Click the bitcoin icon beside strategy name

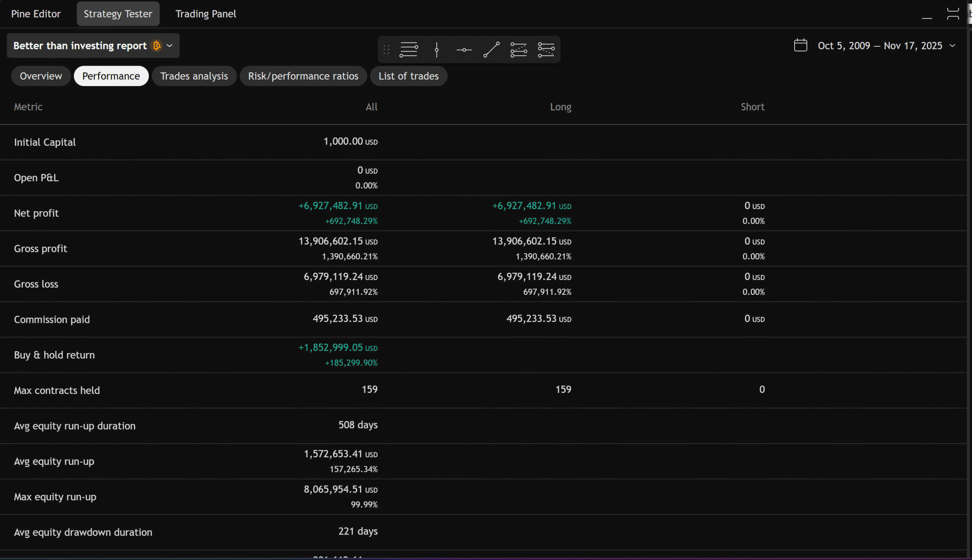pyautogui.click(x=156, y=46)
